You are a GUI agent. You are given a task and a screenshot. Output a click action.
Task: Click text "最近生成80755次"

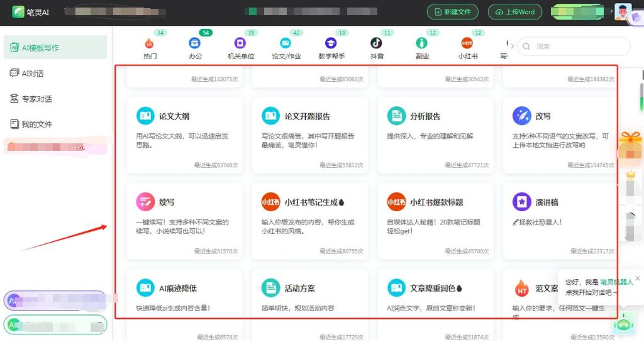point(341,251)
